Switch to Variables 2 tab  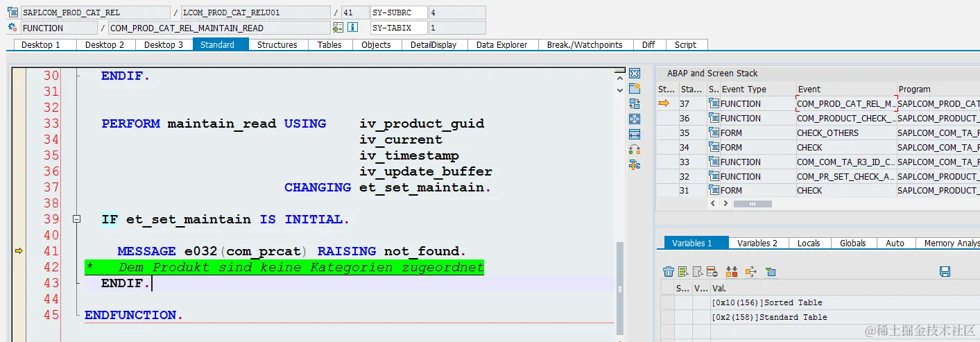757,243
